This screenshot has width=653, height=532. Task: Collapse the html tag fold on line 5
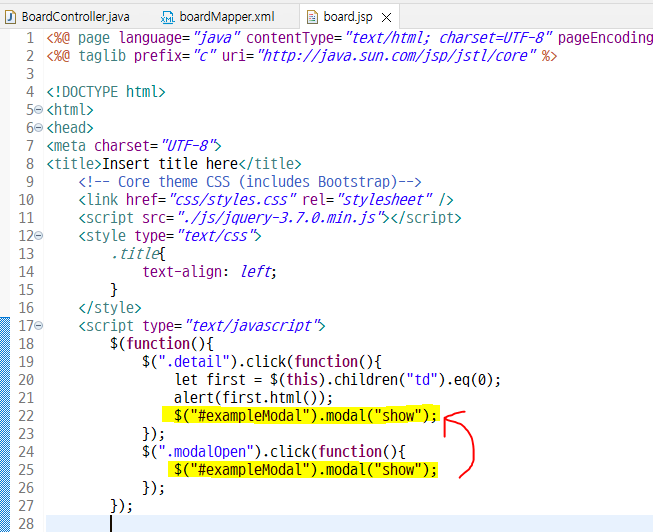point(38,110)
